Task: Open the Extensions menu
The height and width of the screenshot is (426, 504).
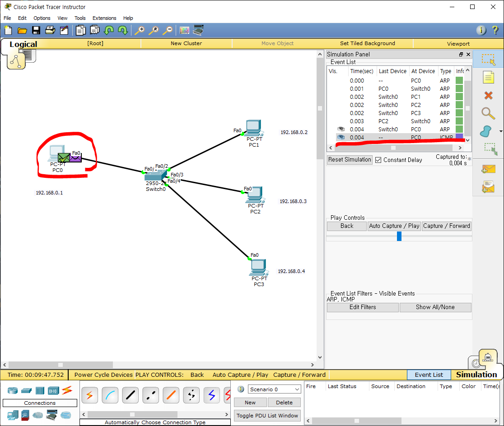Action: click(x=104, y=18)
